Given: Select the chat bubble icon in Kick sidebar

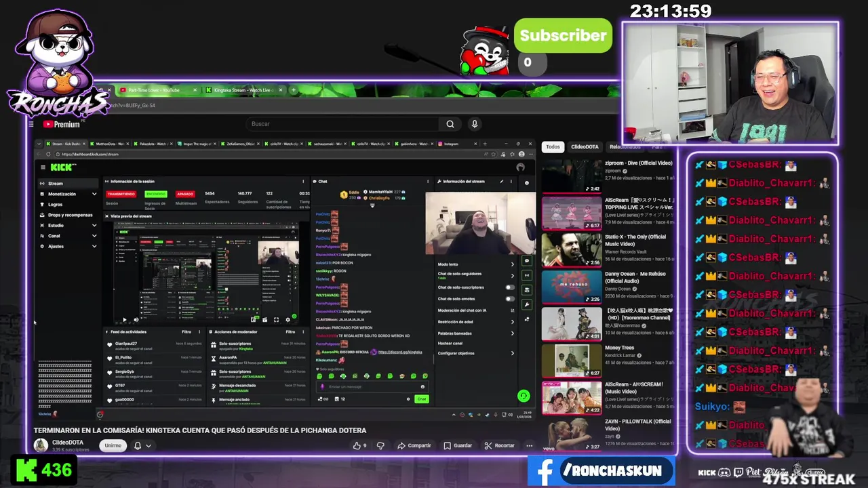Looking at the screenshot, I should click(527, 261).
